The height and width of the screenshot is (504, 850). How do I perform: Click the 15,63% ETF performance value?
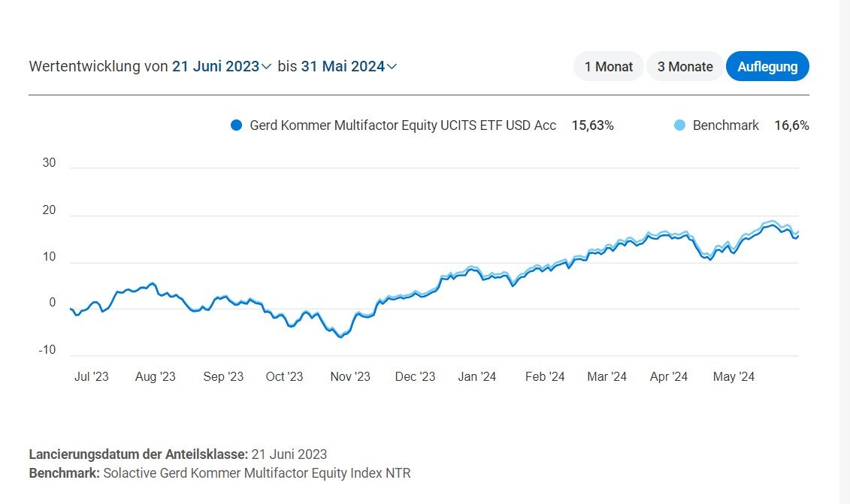click(592, 125)
